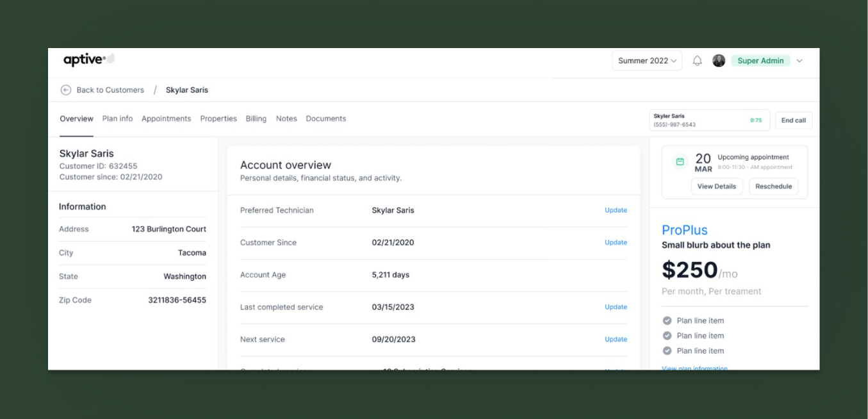Click Customer ID: 632455

click(98, 166)
